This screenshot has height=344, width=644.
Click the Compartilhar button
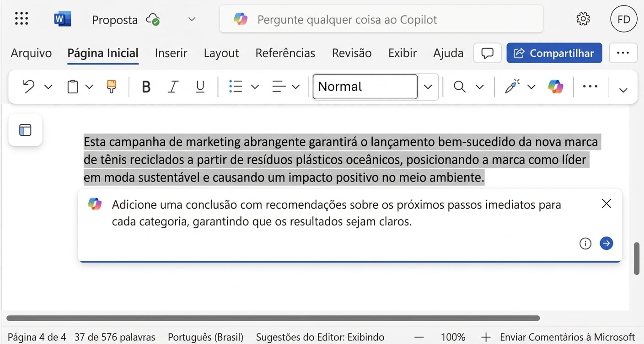[x=554, y=53]
